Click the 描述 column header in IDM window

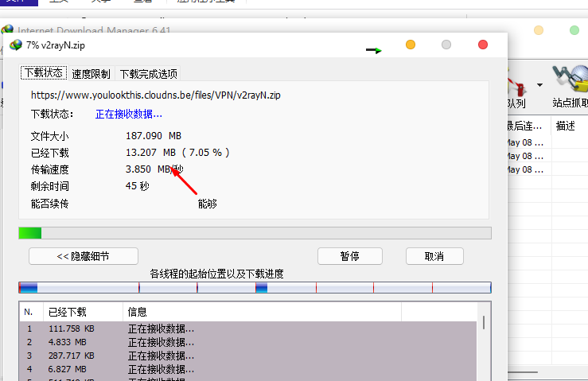[570, 126]
